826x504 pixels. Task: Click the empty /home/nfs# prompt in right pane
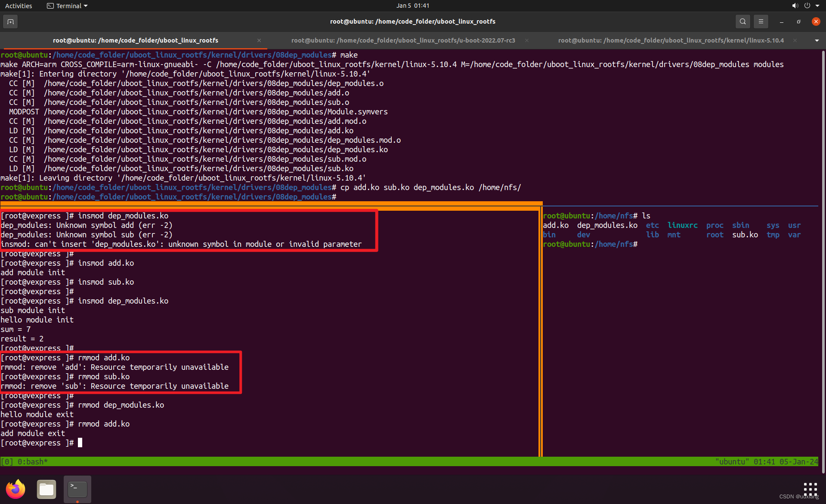(x=590, y=244)
